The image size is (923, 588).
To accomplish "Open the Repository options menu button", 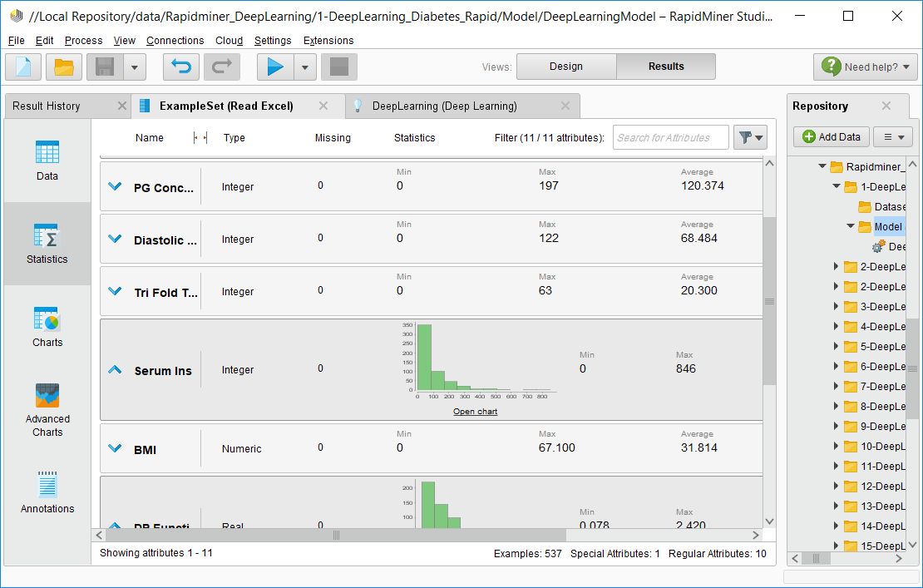I will click(893, 137).
